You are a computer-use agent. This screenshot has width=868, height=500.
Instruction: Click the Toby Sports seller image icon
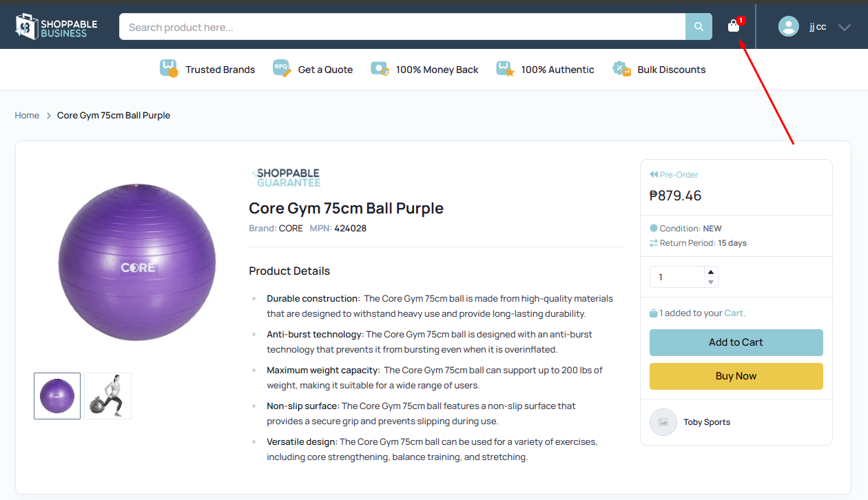click(x=663, y=422)
